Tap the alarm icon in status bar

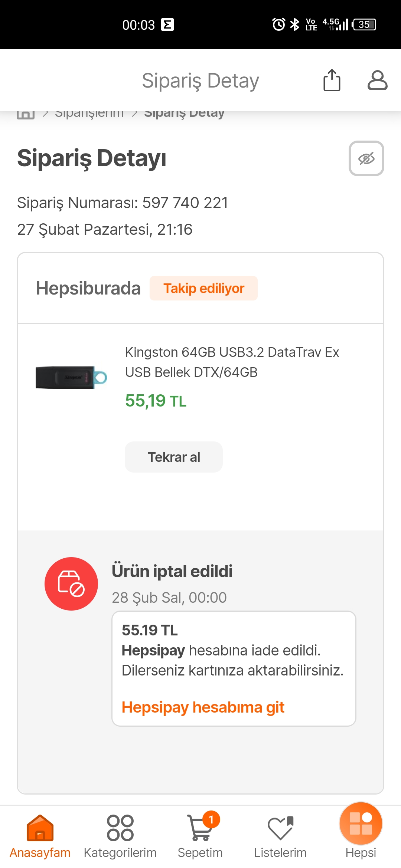[x=278, y=24]
